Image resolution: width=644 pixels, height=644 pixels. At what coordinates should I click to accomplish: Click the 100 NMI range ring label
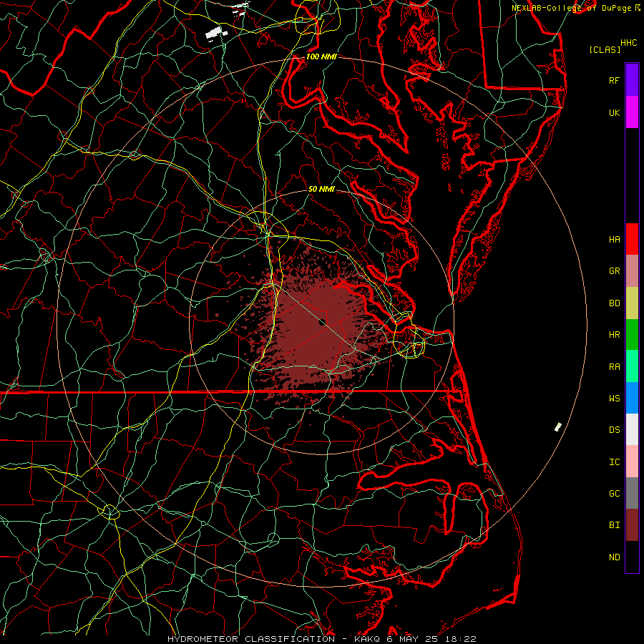tap(321, 57)
